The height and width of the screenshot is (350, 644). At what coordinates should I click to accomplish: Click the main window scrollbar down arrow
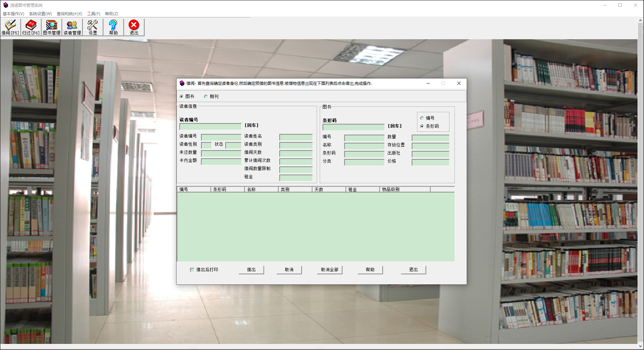641,346
